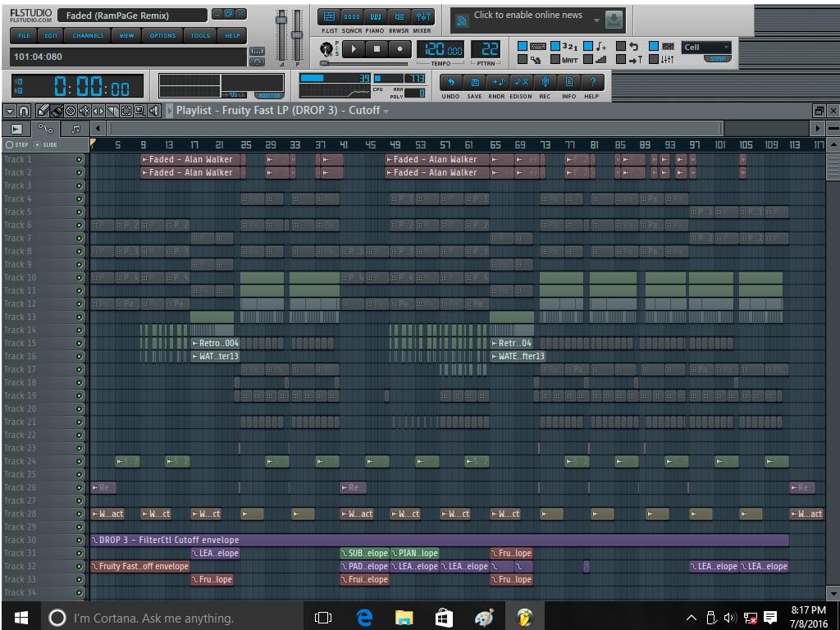This screenshot has height=630, width=840.
Task: Toggle loop recording checkbox
Action: 621,46
